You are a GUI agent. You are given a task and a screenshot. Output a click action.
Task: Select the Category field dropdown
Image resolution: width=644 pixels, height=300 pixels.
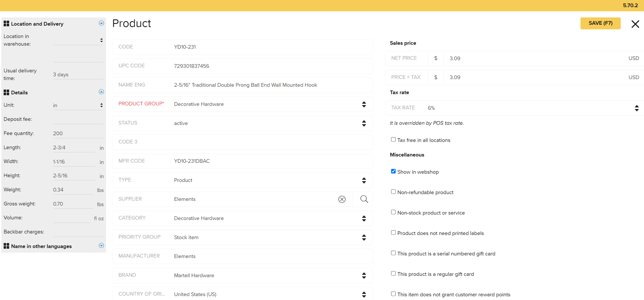(363, 218)
